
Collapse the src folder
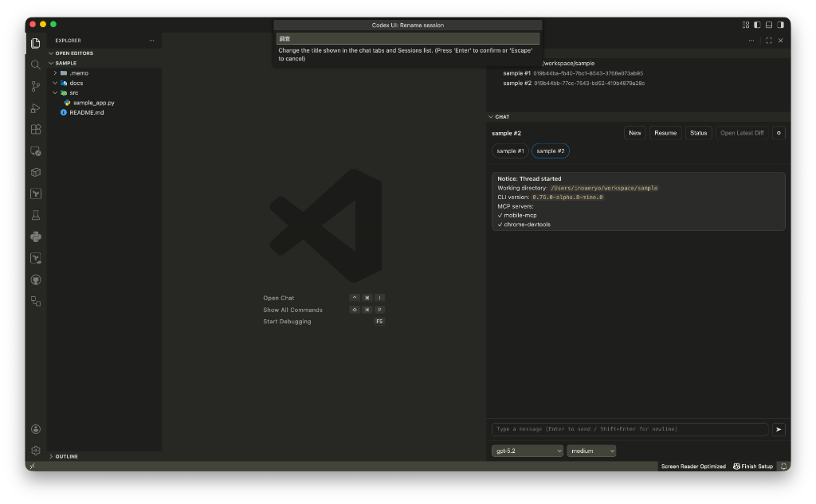point(73,92)
